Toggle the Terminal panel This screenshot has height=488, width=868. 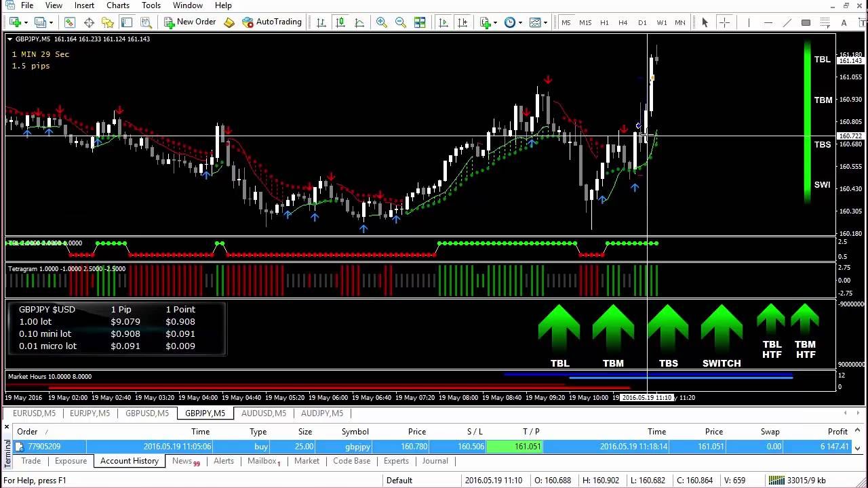tap(127, 22)
